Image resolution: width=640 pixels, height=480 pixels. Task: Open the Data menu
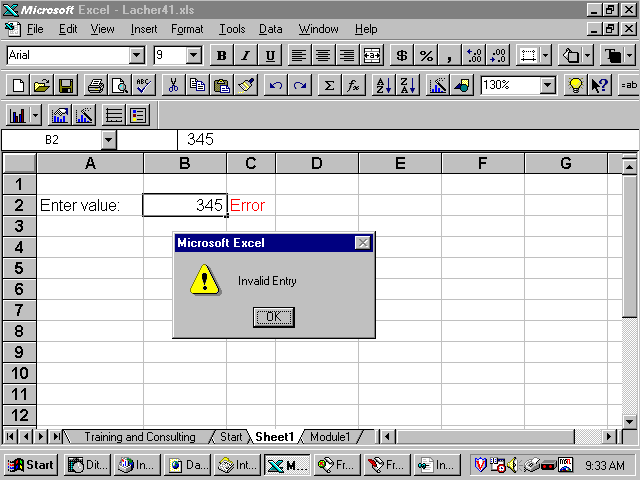(x=271, y=29)
